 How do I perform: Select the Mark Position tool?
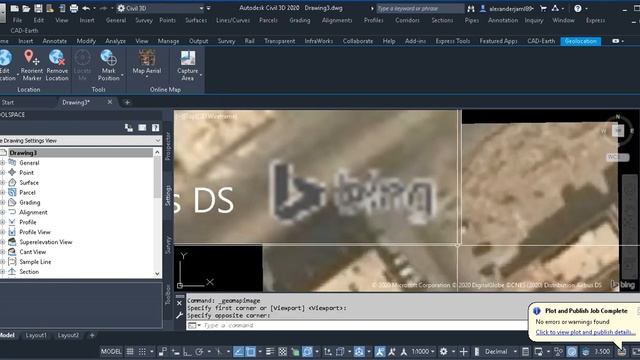pyautogui.click(x=109, y=66)
